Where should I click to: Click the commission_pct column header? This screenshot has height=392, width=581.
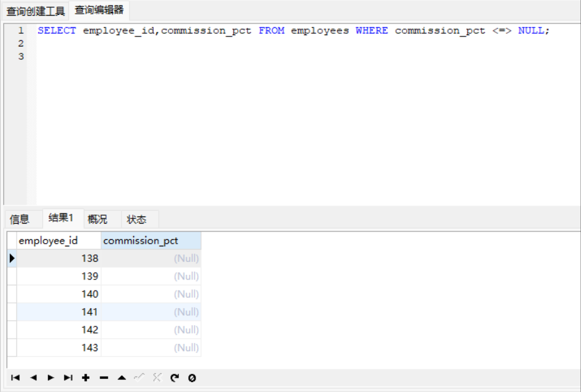[151, 241]
